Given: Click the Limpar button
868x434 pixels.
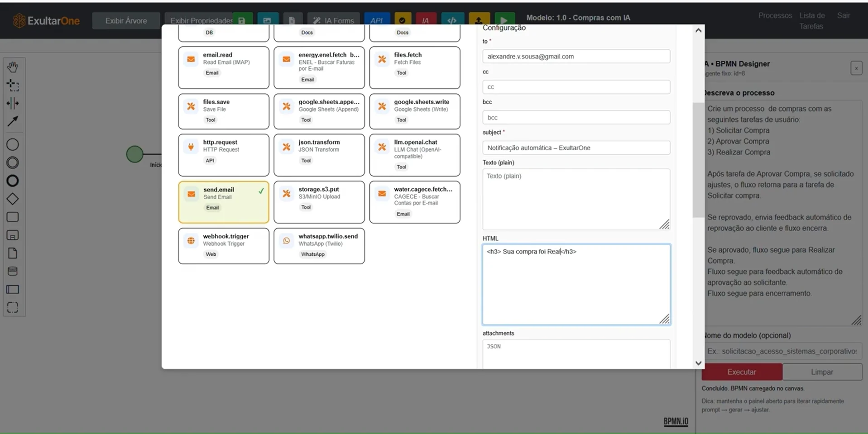Looking at the screenshot, I should (x=822, y=372).
